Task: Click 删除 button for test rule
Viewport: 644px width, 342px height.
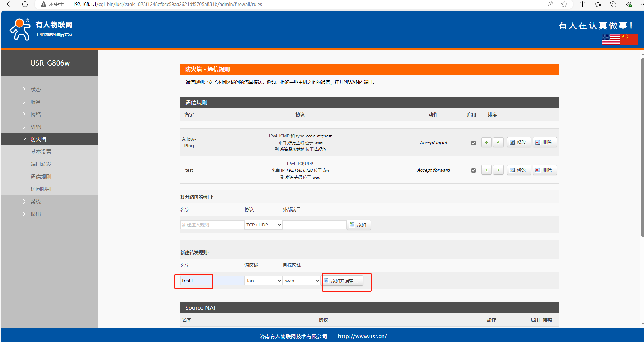Action: click(544, 170)
